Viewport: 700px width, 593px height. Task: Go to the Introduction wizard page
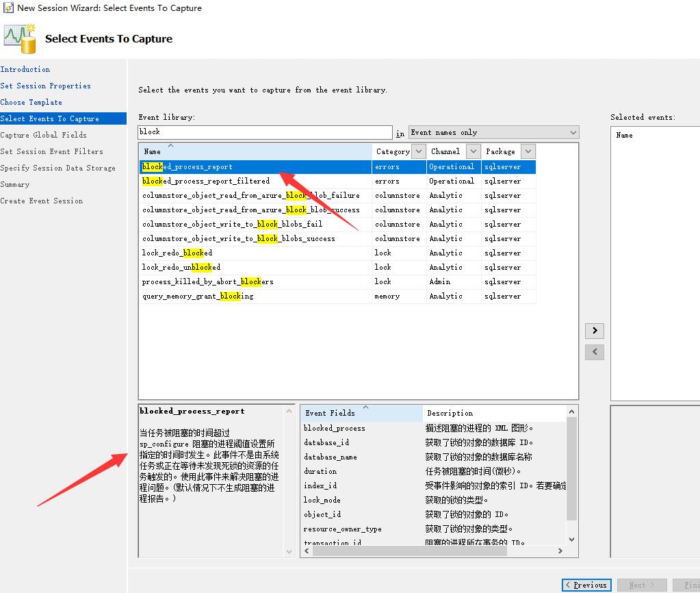pos(25,69)
